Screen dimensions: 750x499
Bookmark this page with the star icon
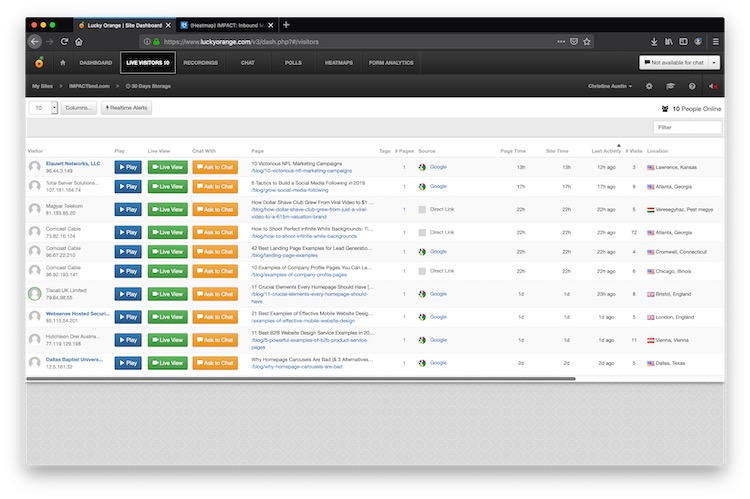pyautogui.click(x=587, y=42)
